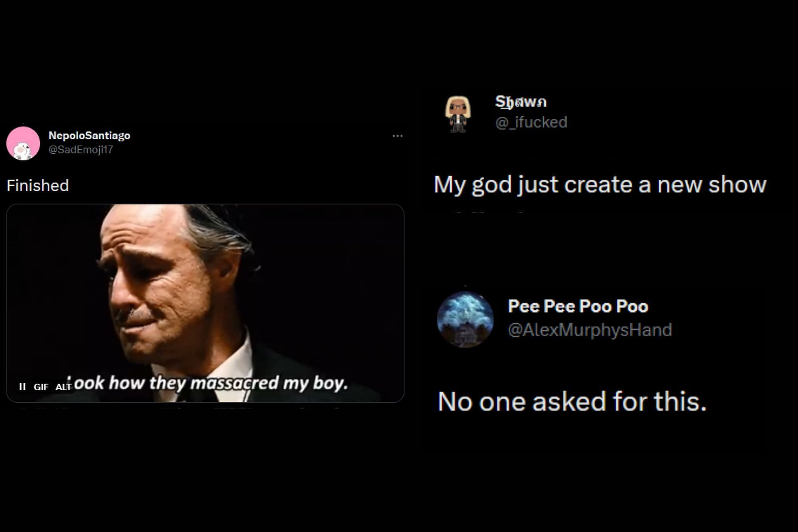Visit the @SadEmoji17 handle
This screenshot has width=798, height=532.
81,150
